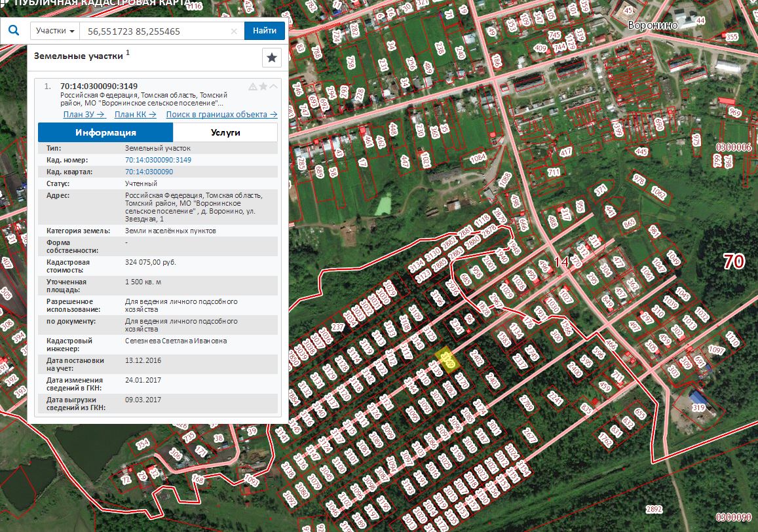Click quarter label 0300006 on the map
Image resolution: width=758 pixels, height=532 pixels.
click(x=734, y=147)
